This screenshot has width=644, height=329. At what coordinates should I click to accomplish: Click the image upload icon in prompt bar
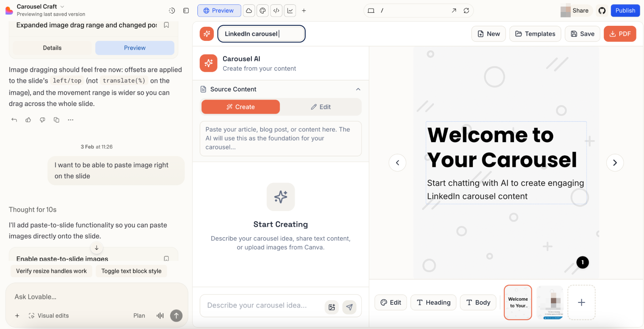click(x=332, y=307)
